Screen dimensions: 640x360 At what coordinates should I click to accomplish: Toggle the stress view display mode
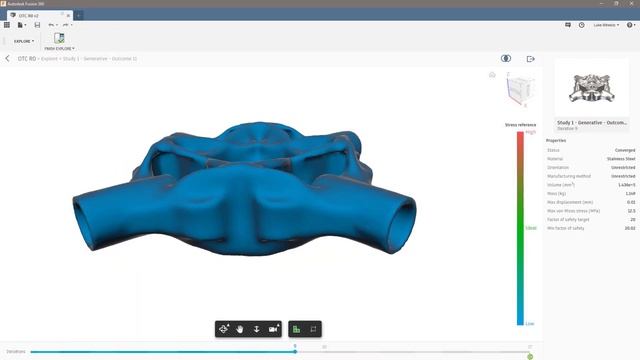(296, 329)
